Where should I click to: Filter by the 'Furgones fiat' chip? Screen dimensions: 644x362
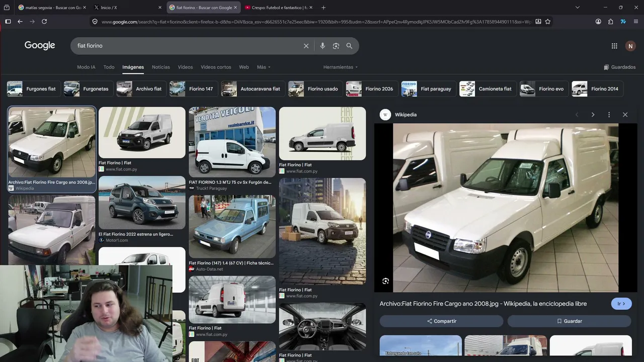pyautogui.click(x=34, y=89)
